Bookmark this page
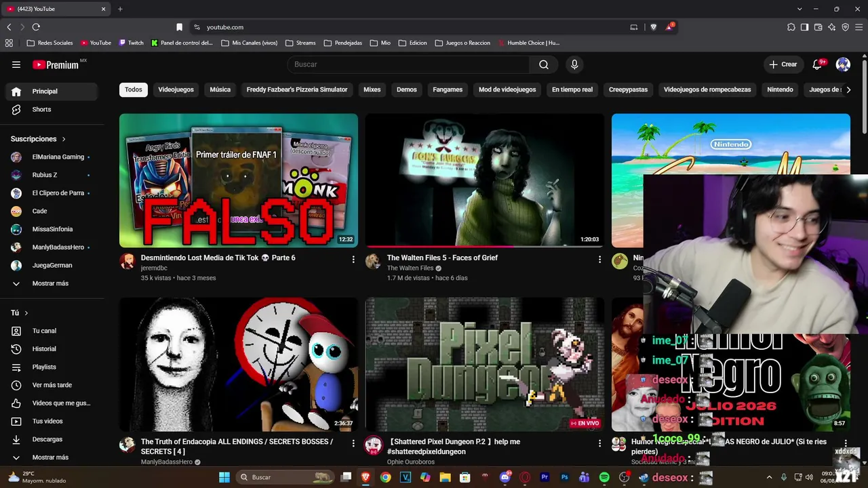 [x=179, y=27]
